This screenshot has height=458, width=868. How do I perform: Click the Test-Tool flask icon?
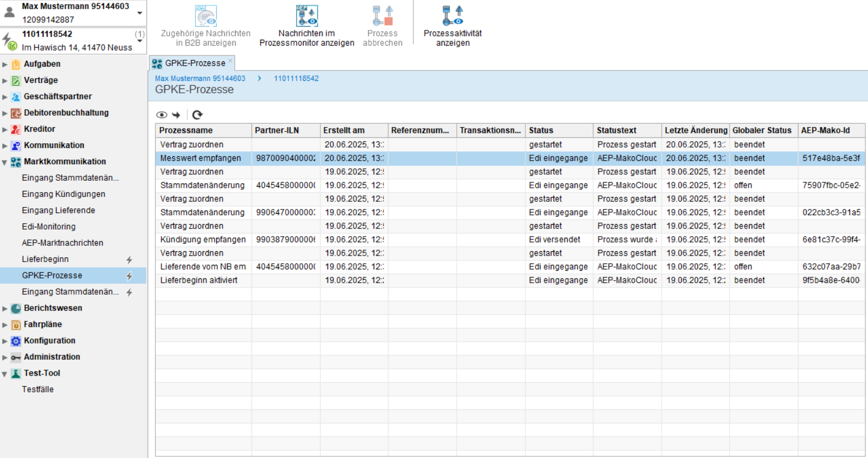tap(16, 373)
